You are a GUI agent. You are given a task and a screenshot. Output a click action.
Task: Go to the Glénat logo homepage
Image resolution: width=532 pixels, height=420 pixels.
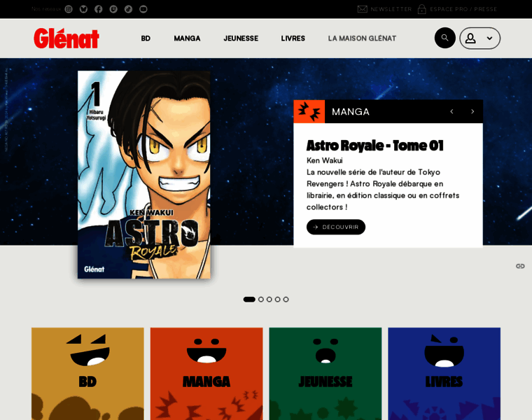pyautogui.click(x=66, y=38)
